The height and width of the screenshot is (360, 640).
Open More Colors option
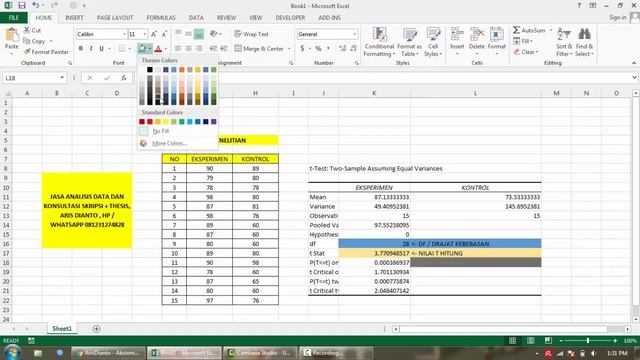177,143
